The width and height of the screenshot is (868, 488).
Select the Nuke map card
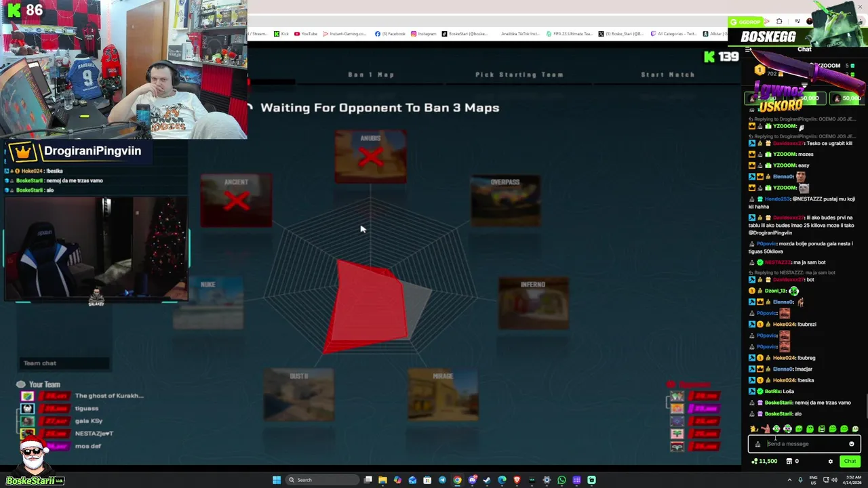(208, 304)
